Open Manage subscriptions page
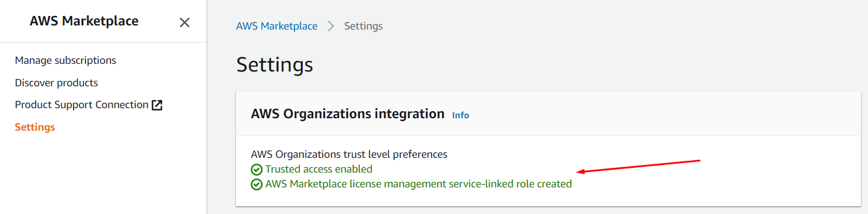 [65, 60]
